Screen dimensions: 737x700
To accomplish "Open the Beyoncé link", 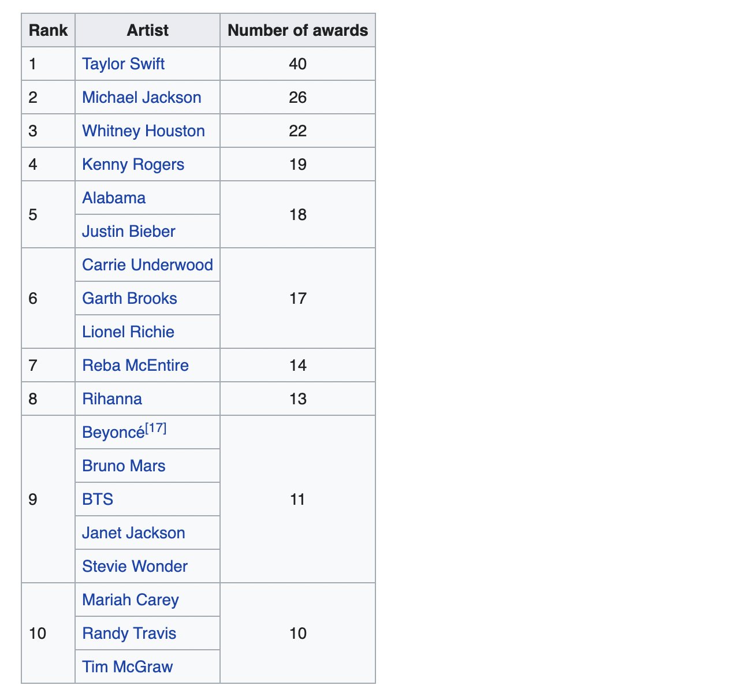I will click(113, 433).
